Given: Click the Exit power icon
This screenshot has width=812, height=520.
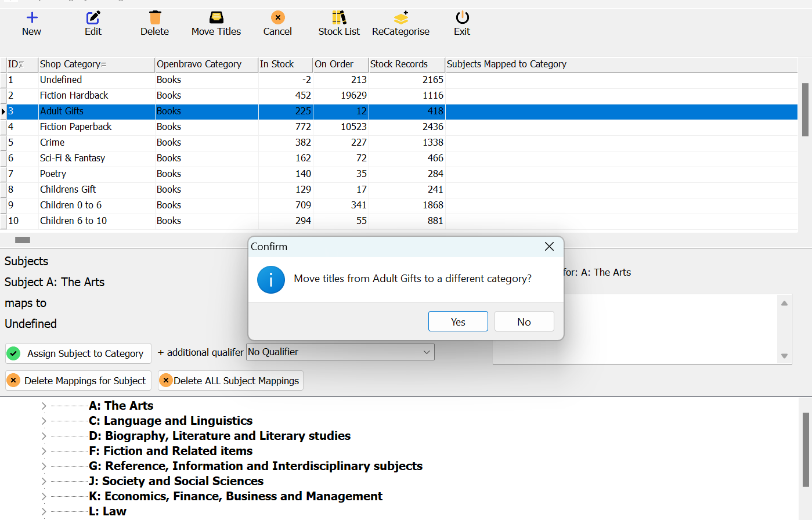Looking at the screenshot, I should click(463, 17).
